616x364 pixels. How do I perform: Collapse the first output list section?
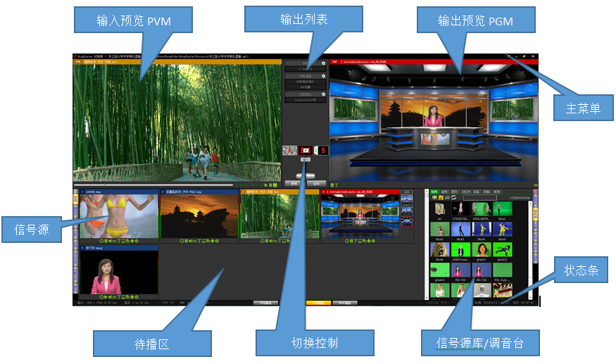tap(323, 63)
